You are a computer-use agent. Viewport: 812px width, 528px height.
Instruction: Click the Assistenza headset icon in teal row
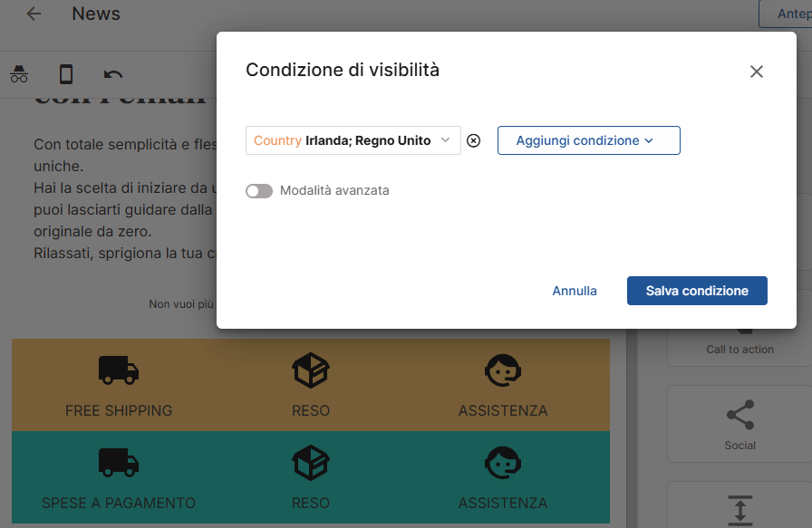pos(502,462)
